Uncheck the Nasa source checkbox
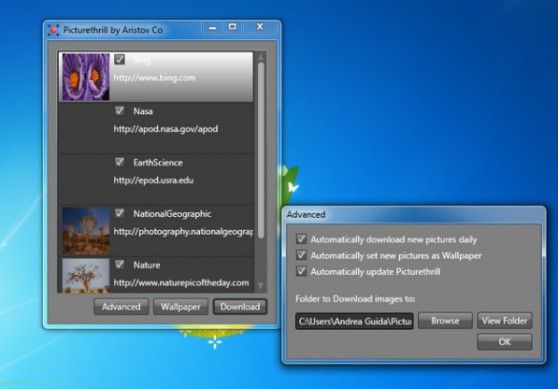Screen dimensions: 558x389 [119, 111]
